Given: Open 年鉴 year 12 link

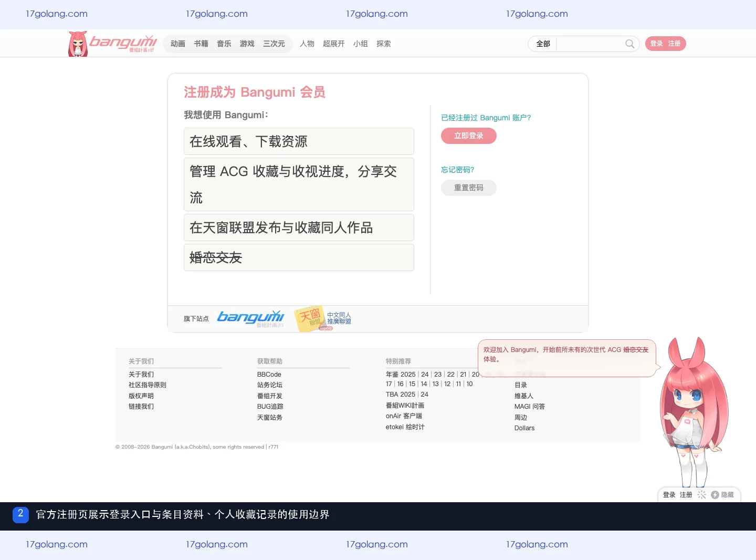Looking at the screenshot, I should pyautogui.click(x=447, y=384).
